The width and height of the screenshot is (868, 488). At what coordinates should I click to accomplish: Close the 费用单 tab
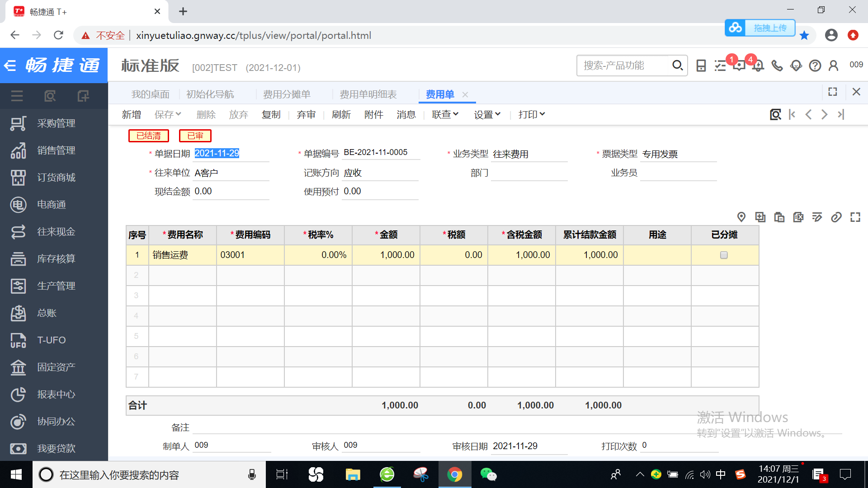(x=465, y=94)
